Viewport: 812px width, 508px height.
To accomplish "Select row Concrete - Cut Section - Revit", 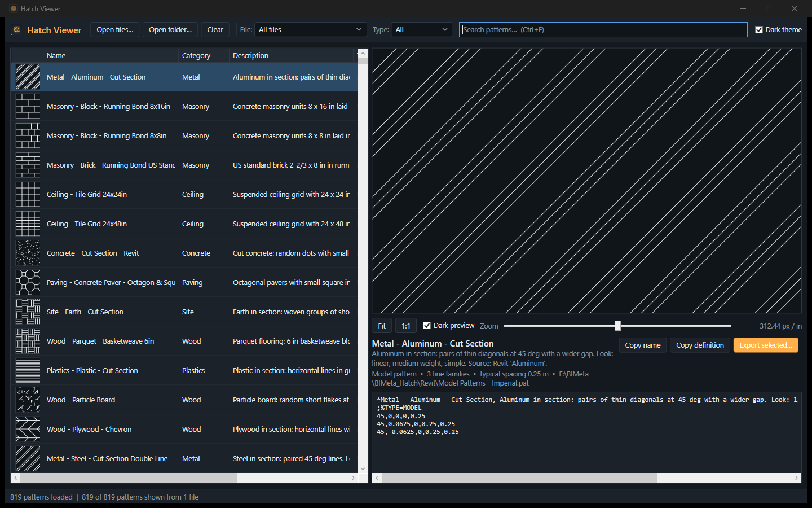I will (184, 253).
